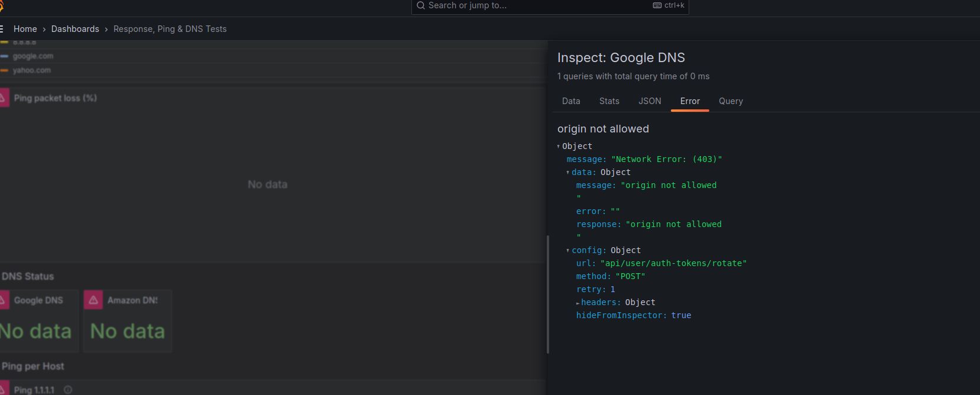Expand the headers Object node

[x=577, y=303]
